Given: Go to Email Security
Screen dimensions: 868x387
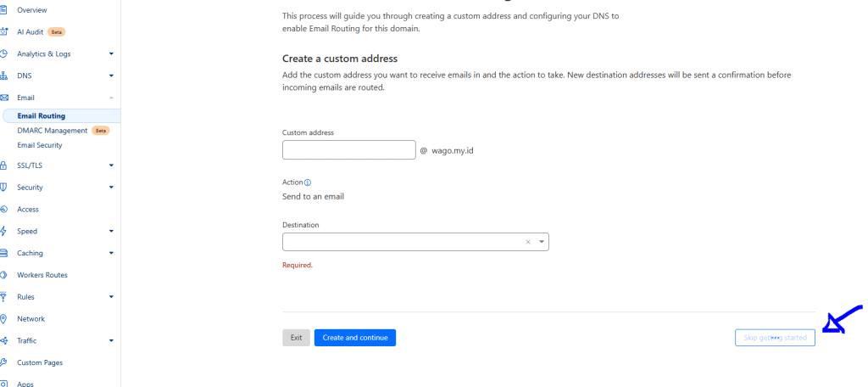Looking at the screenshot, I should tap(39, 145).
